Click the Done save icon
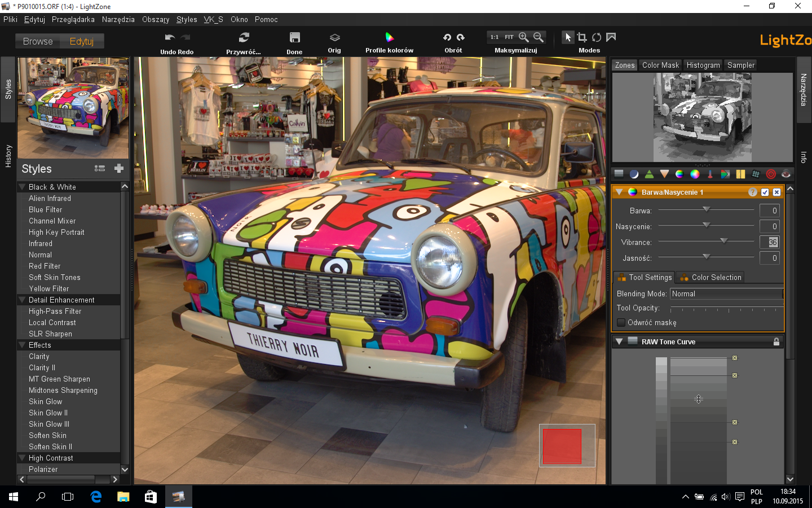812x508 pixels. pos(294,37)
